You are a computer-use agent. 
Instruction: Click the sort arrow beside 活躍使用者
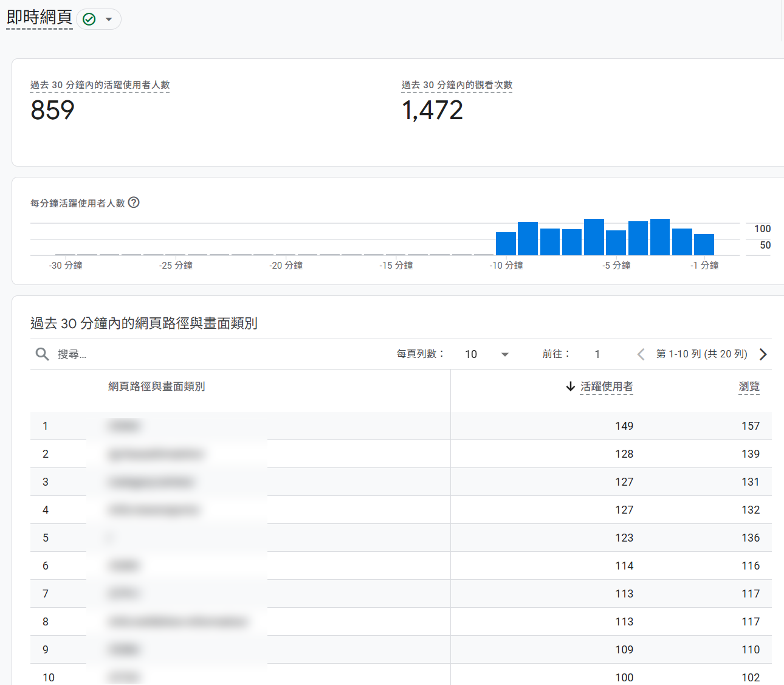click(x=570, y=387)
